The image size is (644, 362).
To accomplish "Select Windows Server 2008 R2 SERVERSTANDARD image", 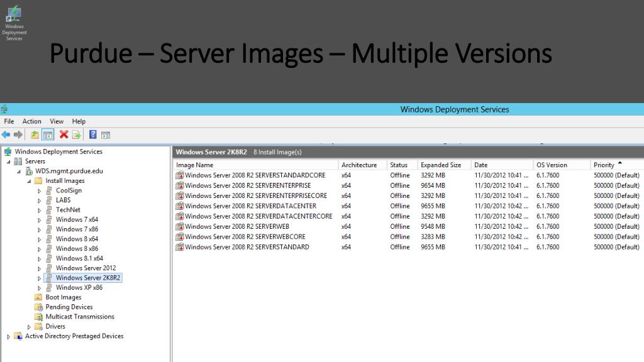I will click(x=247, y=247).
